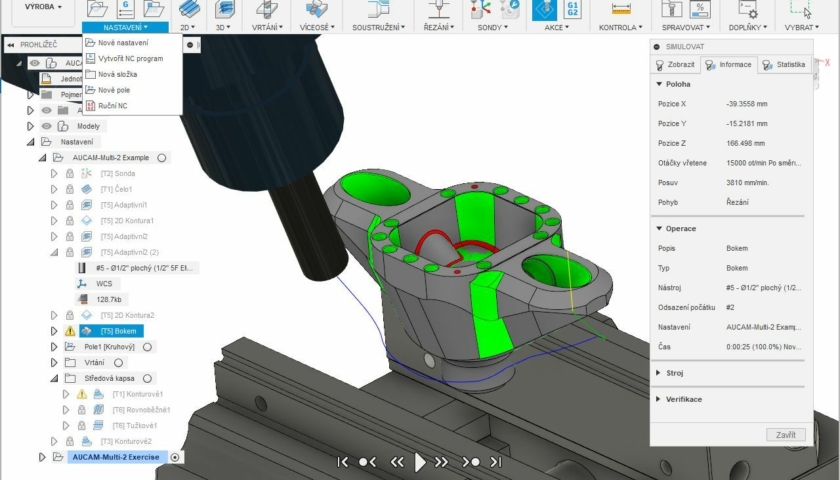Click the turning icon above SOUSTRUŽENÍ

click(x=378, y=9)
